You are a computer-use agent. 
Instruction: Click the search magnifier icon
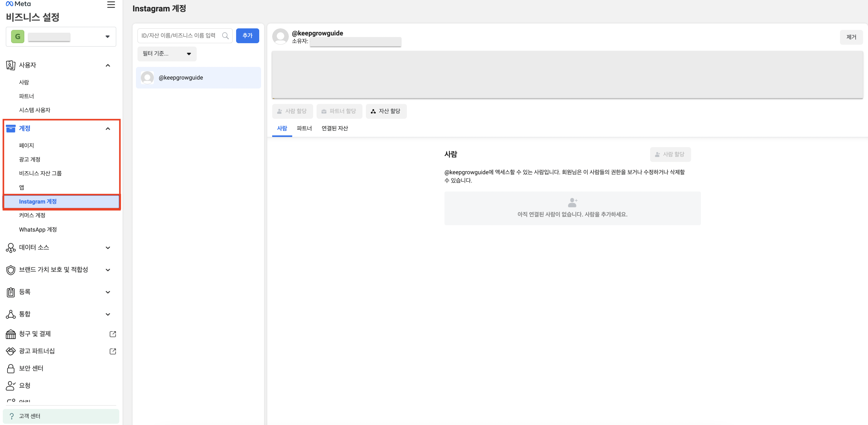point(225,36)
